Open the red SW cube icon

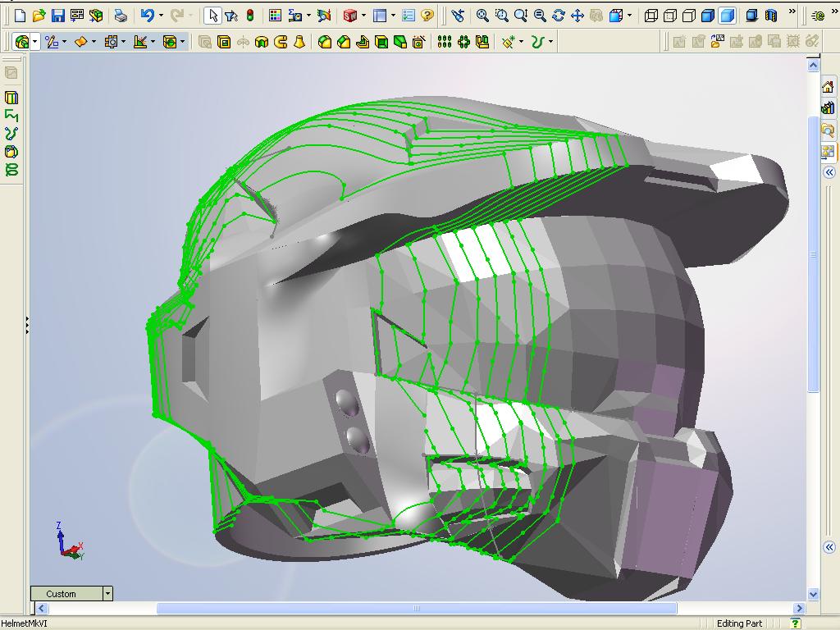point(349,16)
